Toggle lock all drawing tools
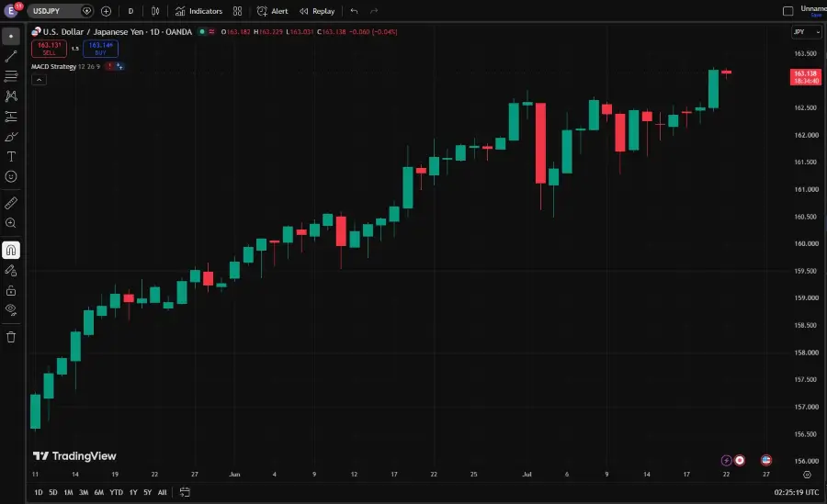This screenshot has width=827, height=504. [11, 290]
